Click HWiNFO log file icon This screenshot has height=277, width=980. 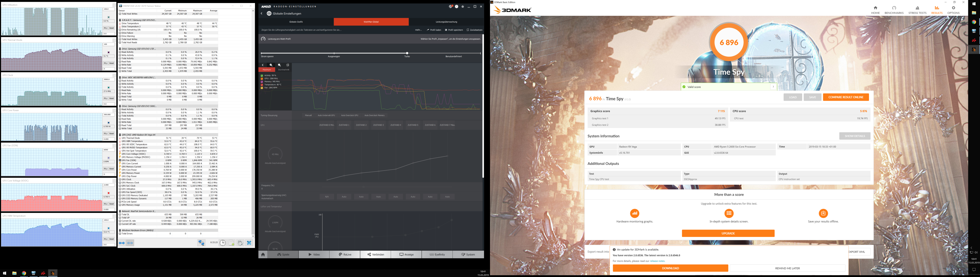click(231, 243)
